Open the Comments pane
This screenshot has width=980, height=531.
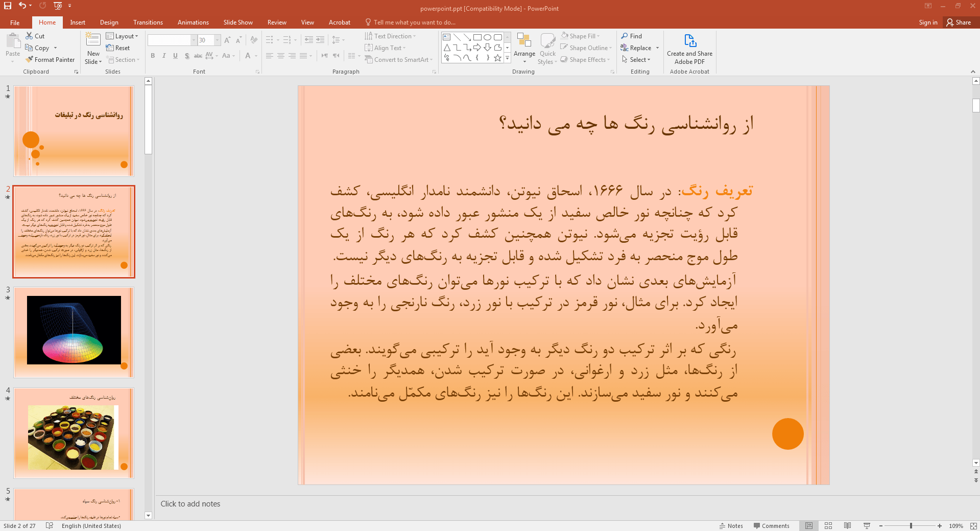click(x=771, y=525)
